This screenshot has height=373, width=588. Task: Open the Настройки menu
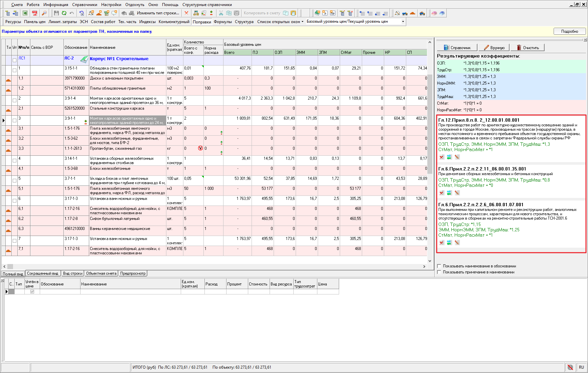[x=111, y=5]
